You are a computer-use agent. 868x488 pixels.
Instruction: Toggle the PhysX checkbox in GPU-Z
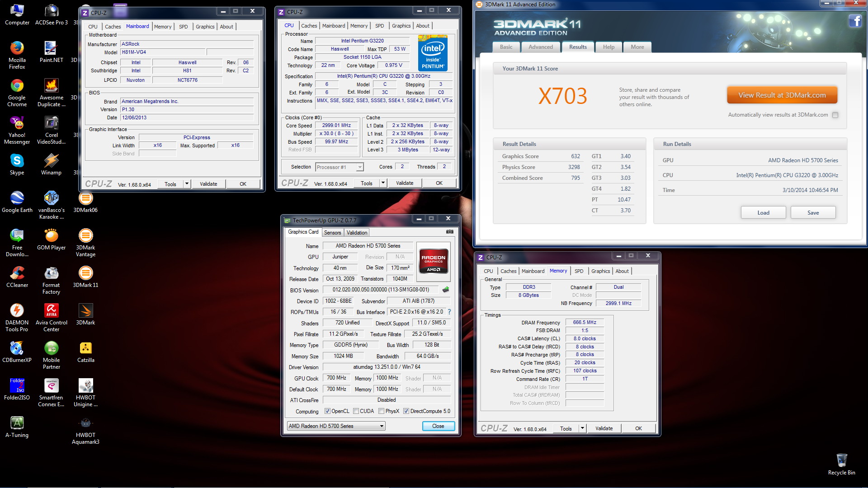click(x=382, y=411)
